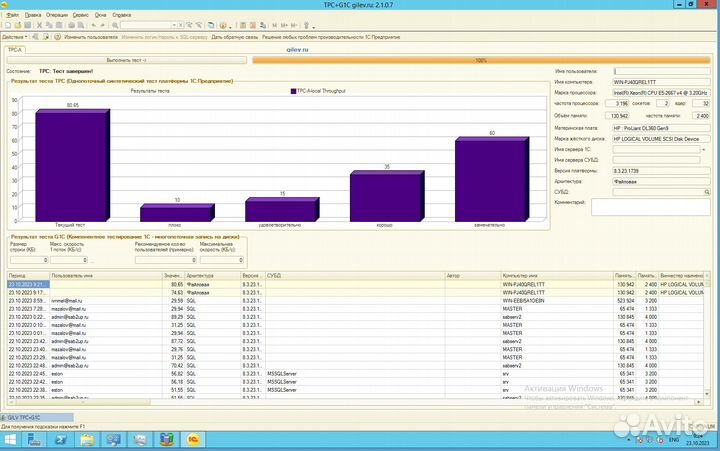Viewport: 720px width, 451px height.
Task: Click the first icon after Действия menu
Action: tap(35, 37)
